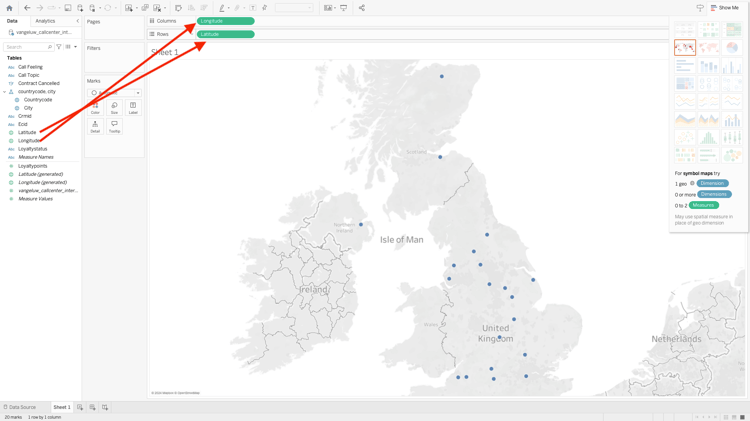The width and height of the screenshot is (750, 421).
Task: Select the Contract Cancelled field
Action: click(39, 83)
